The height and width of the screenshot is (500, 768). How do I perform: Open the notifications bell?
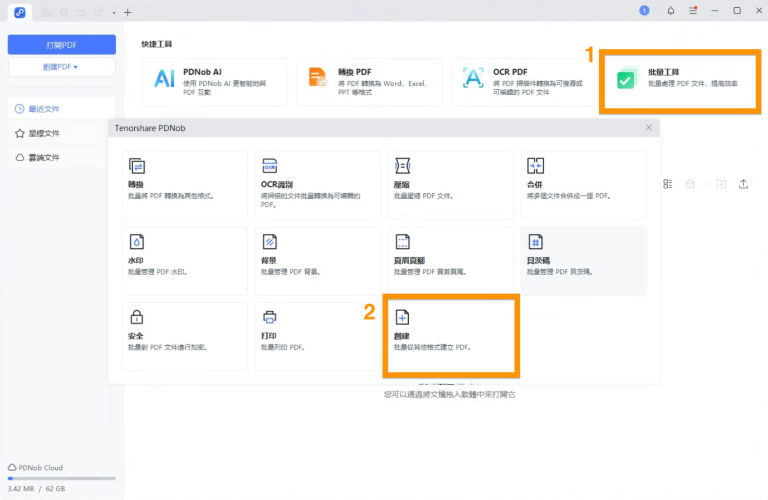coord(671,10)
